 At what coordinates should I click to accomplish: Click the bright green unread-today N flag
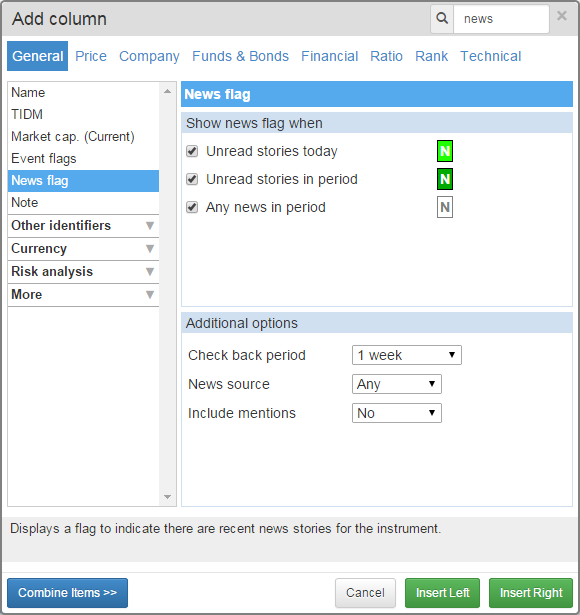(445, 151)
